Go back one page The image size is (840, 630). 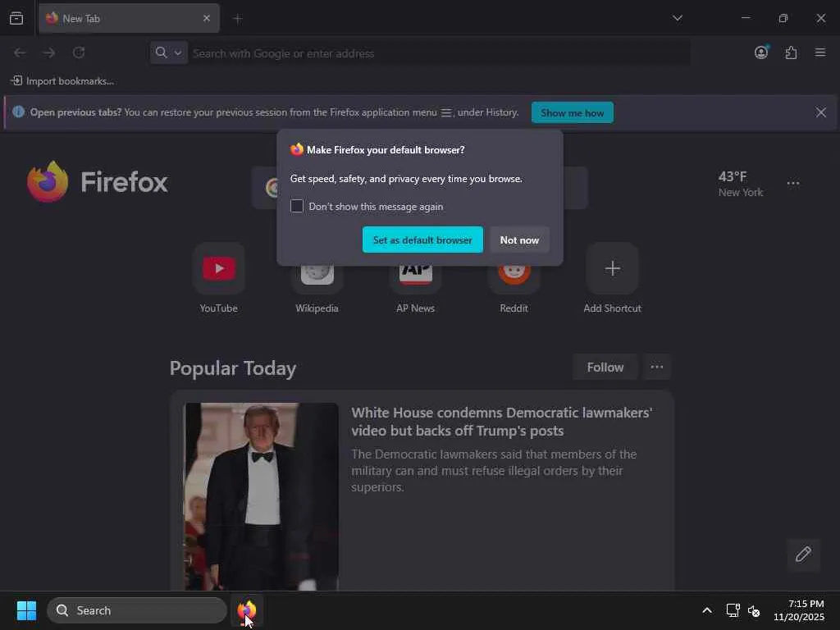[20, 52]
